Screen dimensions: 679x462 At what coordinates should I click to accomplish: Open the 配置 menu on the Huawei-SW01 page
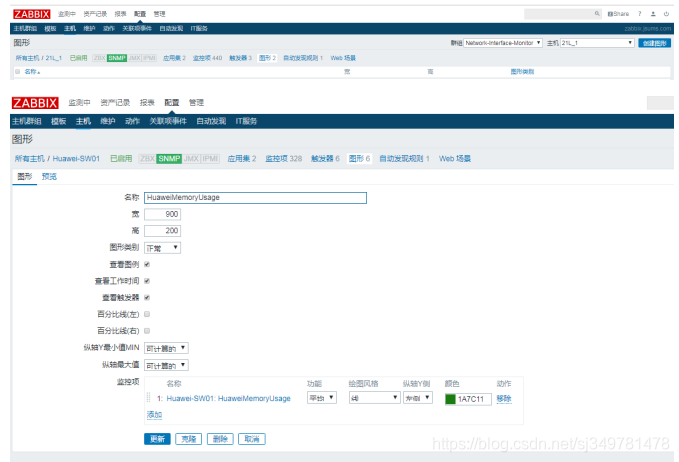(171, 103)
